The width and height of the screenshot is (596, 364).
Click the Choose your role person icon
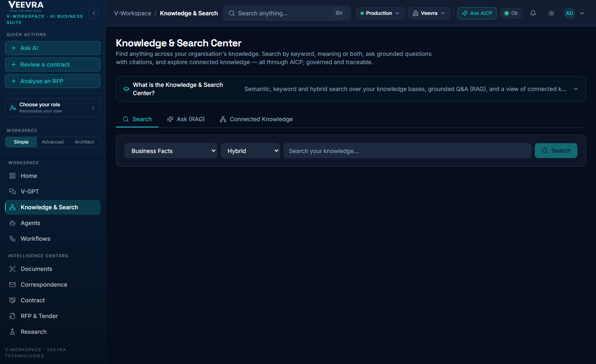13,108
